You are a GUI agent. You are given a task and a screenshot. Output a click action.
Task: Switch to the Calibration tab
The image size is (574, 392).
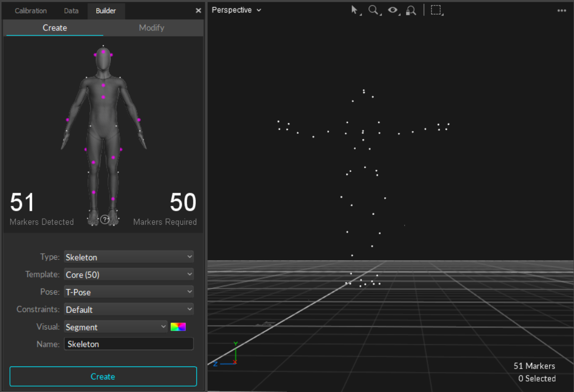pyautogui.click(x=30, y=10)
